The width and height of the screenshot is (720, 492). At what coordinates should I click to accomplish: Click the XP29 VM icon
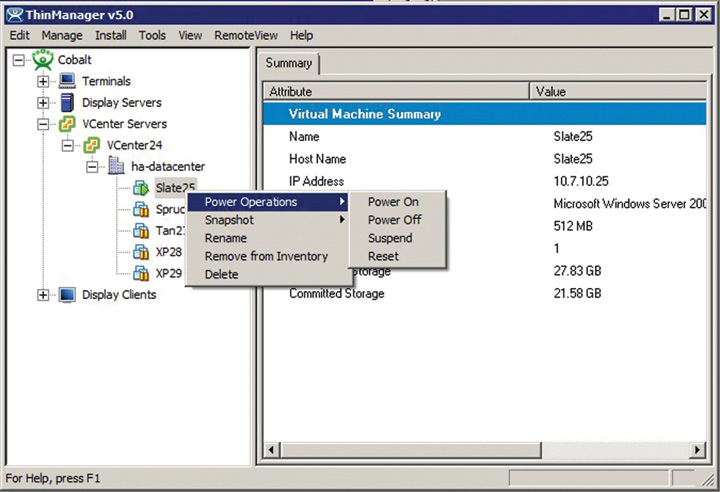click(x=141, y=273)
